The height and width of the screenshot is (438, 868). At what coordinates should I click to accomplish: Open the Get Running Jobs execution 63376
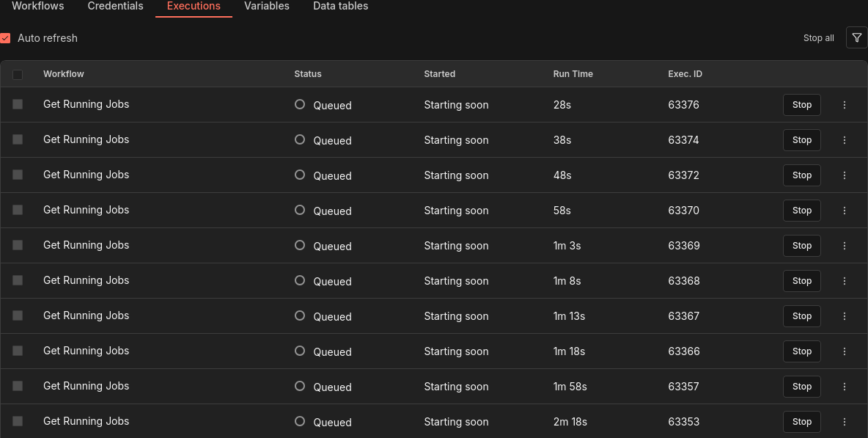86,104
